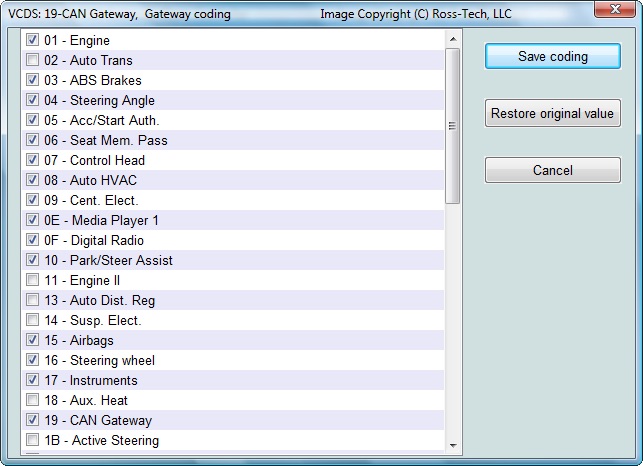Select the '02 - Auto Trans' label text
The image size is (643, 466).
88,60
